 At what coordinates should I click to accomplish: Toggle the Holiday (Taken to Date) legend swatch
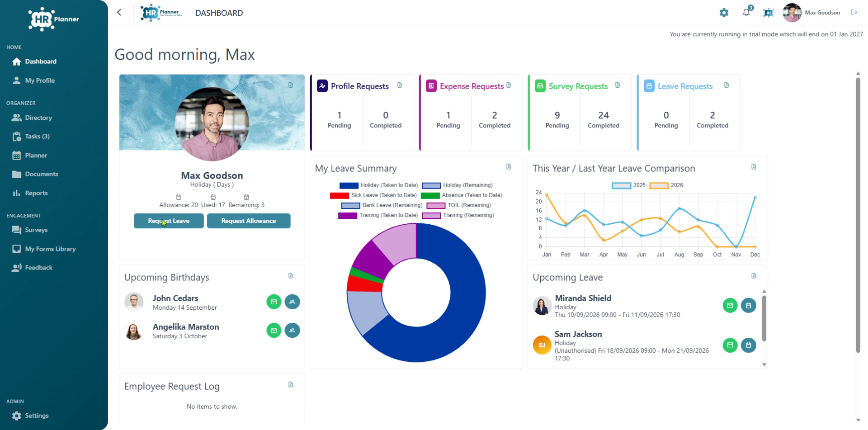click(x=349, y=185)
